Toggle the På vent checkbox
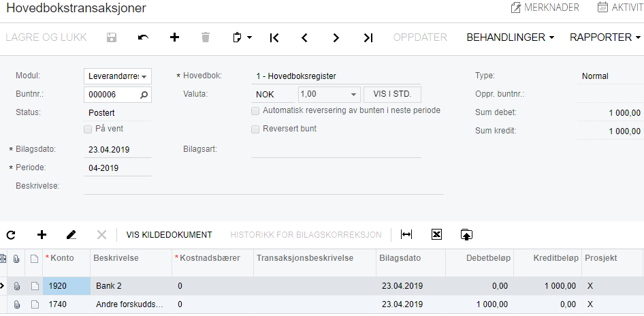 click(x=88, y=129)
